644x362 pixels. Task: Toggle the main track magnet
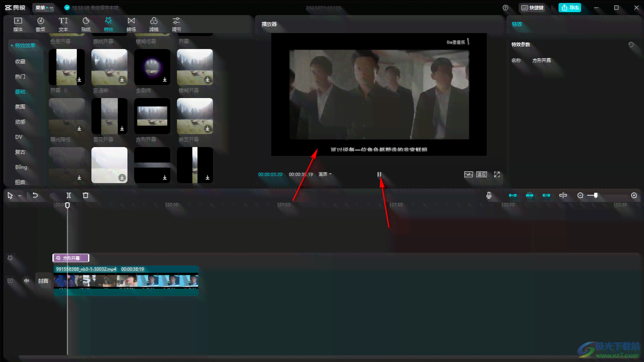pos(513,195)
